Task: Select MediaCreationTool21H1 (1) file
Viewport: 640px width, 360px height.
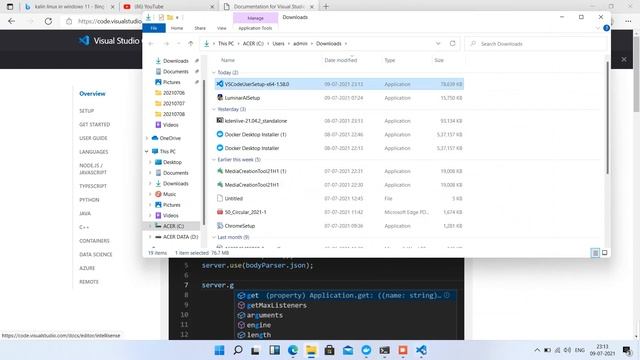Action: pyautogui.click(x=339, y=171)
